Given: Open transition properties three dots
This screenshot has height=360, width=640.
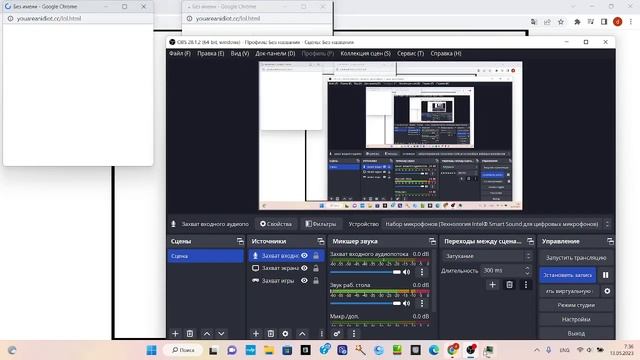Looking at the screenshot, I should (526, 284).
